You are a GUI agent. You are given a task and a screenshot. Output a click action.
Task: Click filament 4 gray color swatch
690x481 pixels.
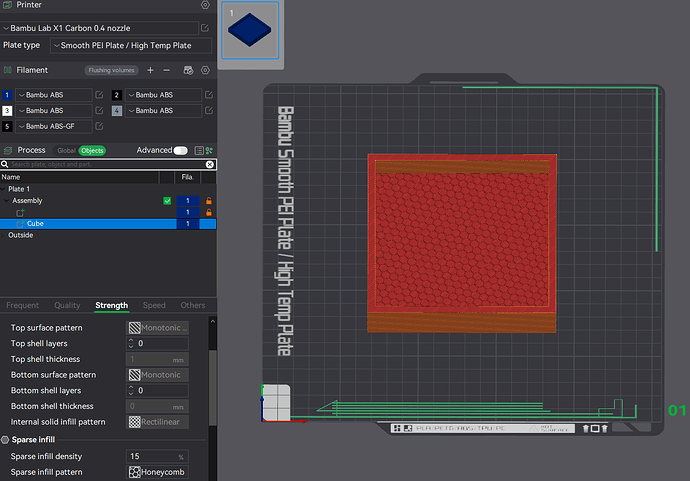pos(117,110)
